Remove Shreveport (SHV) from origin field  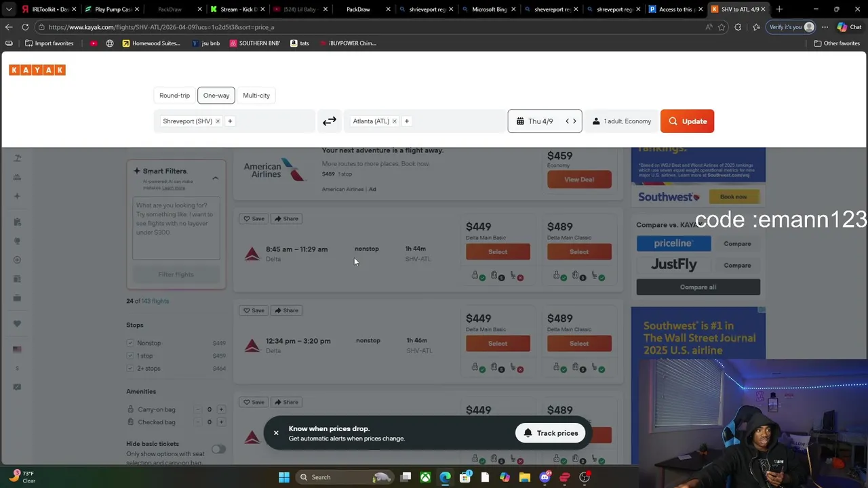(x=218, y=121)
